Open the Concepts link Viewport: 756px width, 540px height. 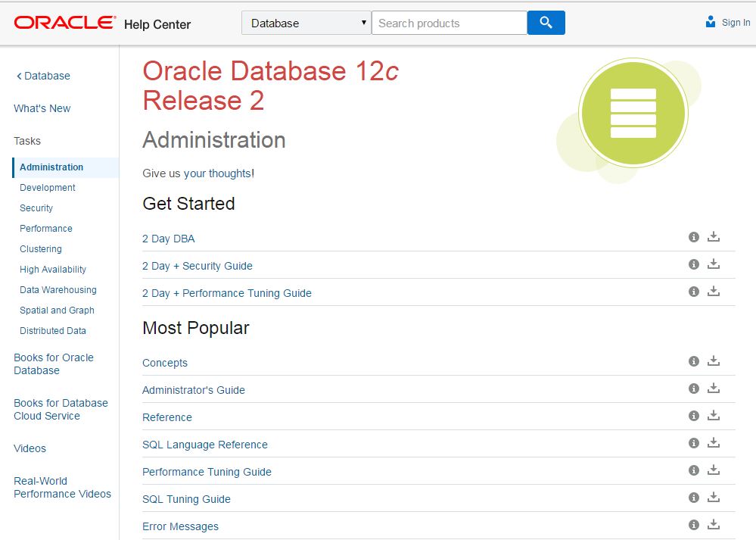165,363
